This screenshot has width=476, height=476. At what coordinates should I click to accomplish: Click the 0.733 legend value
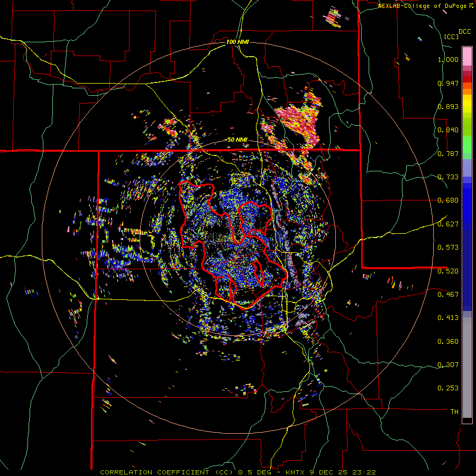tap(448, 177)
